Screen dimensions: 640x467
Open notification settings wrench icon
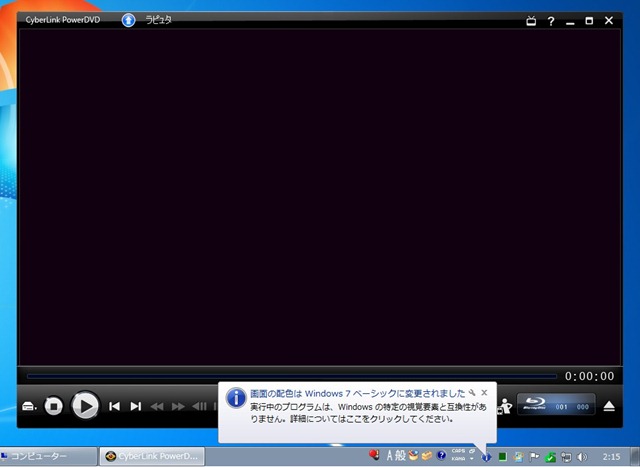pyautogui.click(x=472, y=393)
